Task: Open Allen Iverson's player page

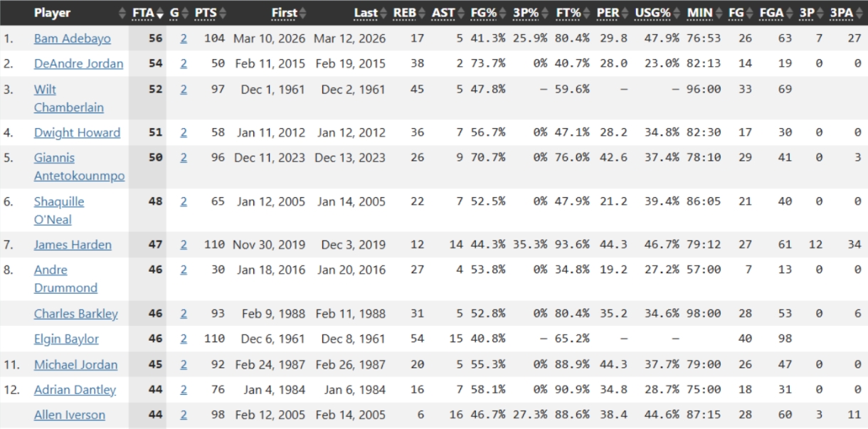Action: coord(69,415)
